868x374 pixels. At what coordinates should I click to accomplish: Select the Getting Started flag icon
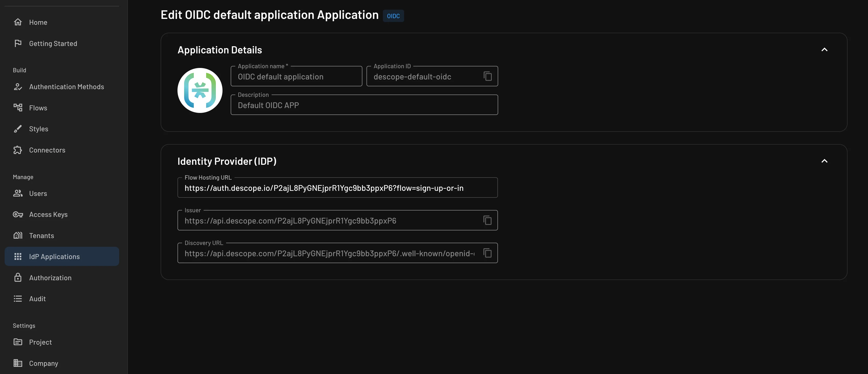[x=18, y=43]
